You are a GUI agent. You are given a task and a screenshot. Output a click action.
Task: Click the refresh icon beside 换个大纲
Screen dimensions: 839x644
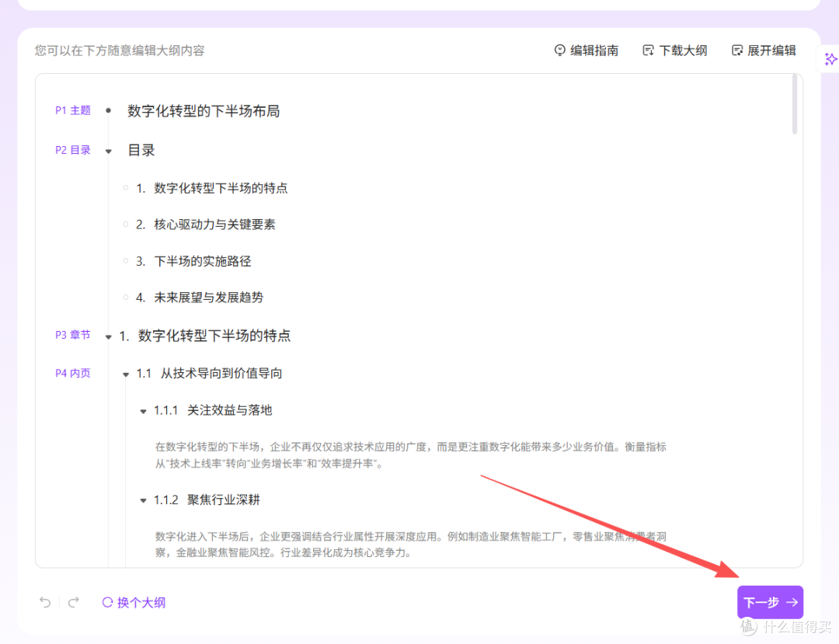click(x=107, y=602)
